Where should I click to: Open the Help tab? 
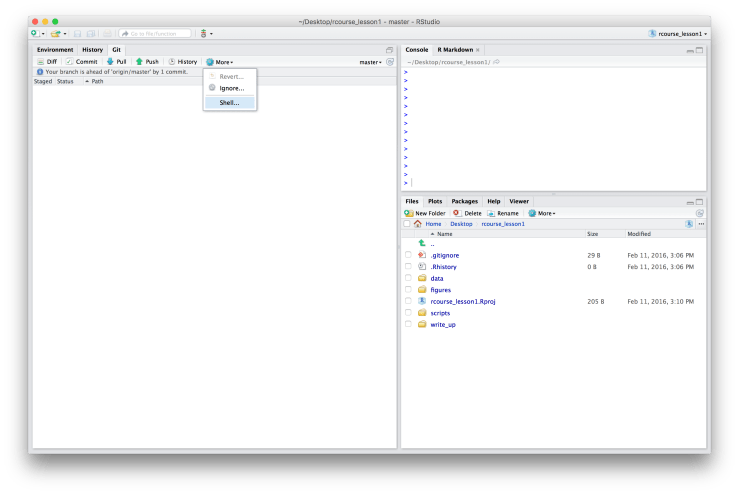[493, 201]
